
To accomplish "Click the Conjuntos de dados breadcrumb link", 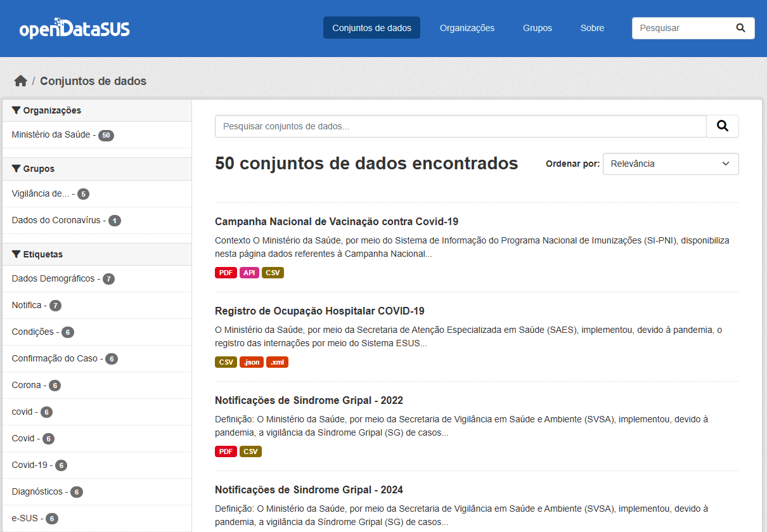I will 93,81.
